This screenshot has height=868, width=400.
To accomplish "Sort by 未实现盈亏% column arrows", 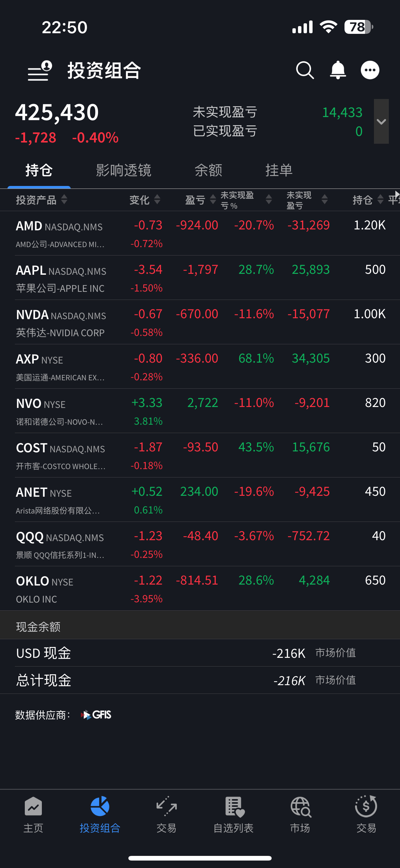I will click(x=269, y=199).
